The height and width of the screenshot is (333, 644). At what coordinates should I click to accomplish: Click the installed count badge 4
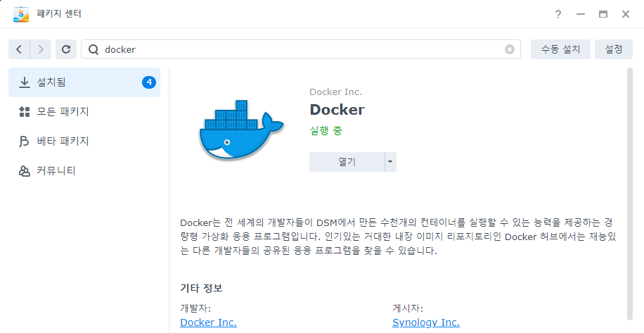[149, 82]
